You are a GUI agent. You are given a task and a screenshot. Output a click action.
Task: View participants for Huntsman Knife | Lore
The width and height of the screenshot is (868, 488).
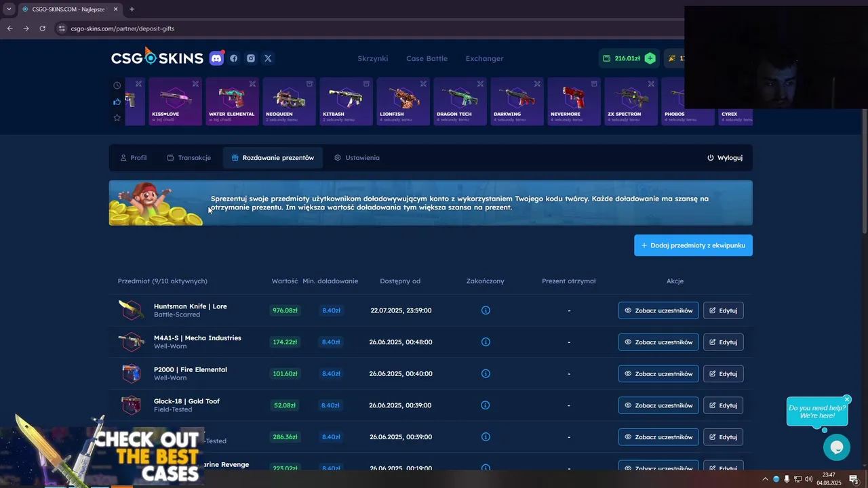click(658, 310)
